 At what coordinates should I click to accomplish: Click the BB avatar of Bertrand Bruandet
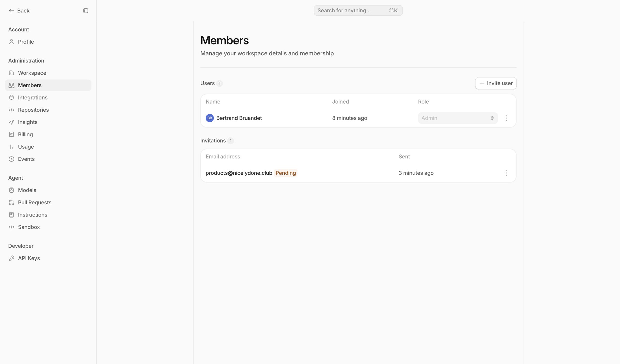[x=210, y=118]
